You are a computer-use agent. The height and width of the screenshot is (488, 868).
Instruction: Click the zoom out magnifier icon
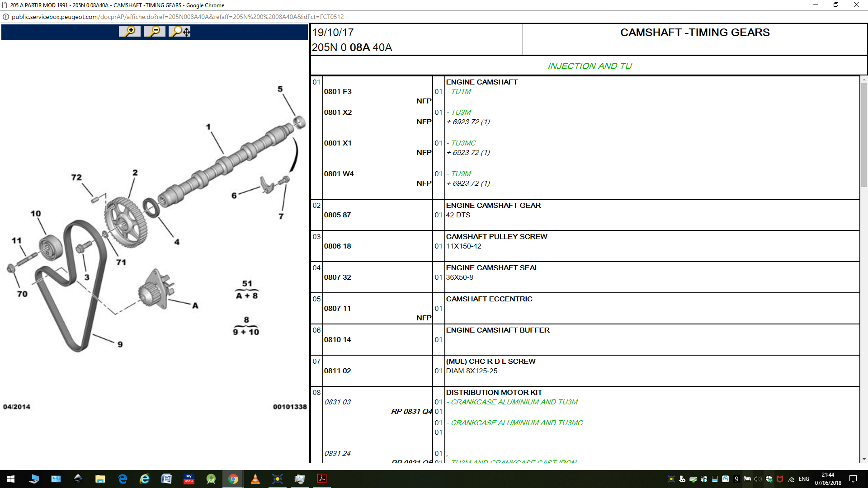tap(155, 31)
